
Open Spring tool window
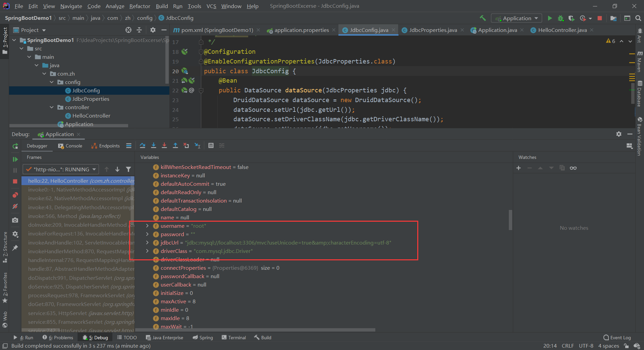point(203,338)
